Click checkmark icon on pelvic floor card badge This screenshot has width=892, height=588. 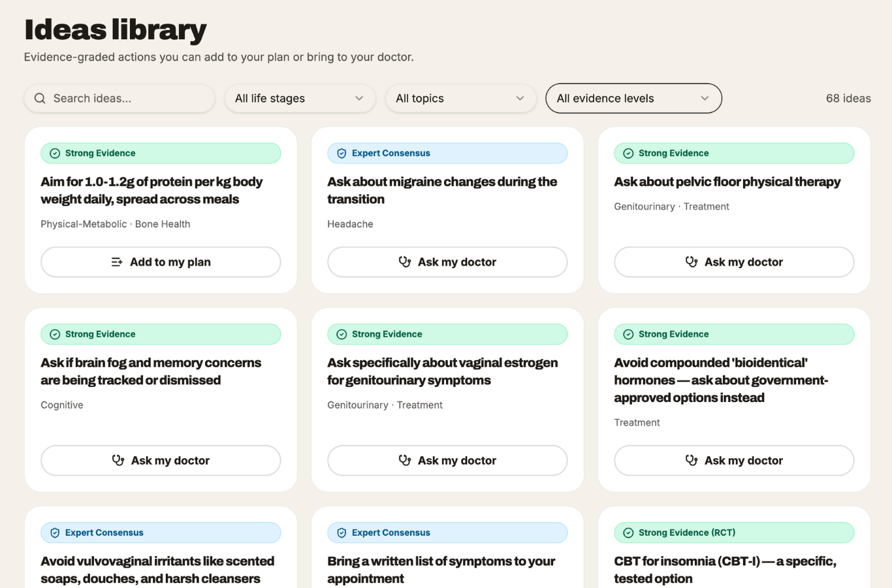[x=628, y=153]
